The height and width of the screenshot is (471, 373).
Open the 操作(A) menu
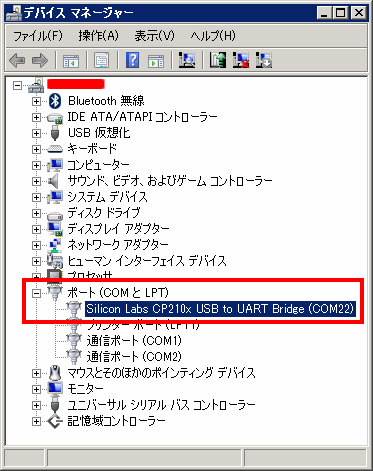(x=98, y=36)
